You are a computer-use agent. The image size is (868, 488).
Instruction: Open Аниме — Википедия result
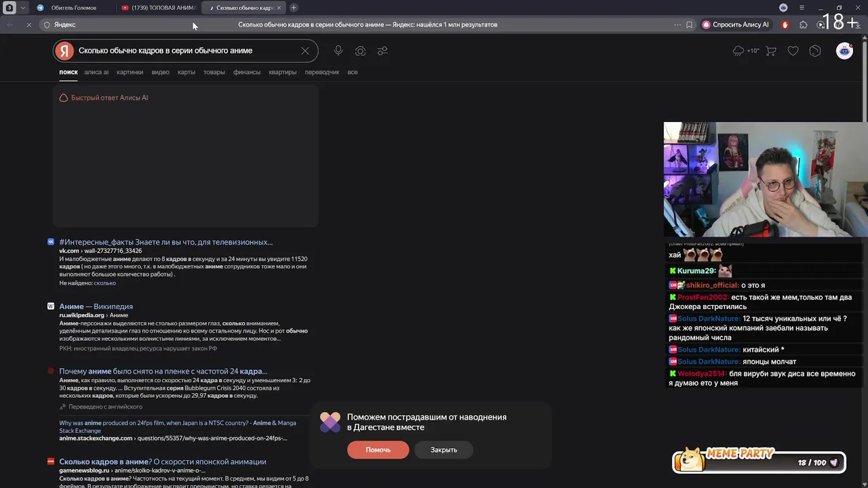(96, 306)
